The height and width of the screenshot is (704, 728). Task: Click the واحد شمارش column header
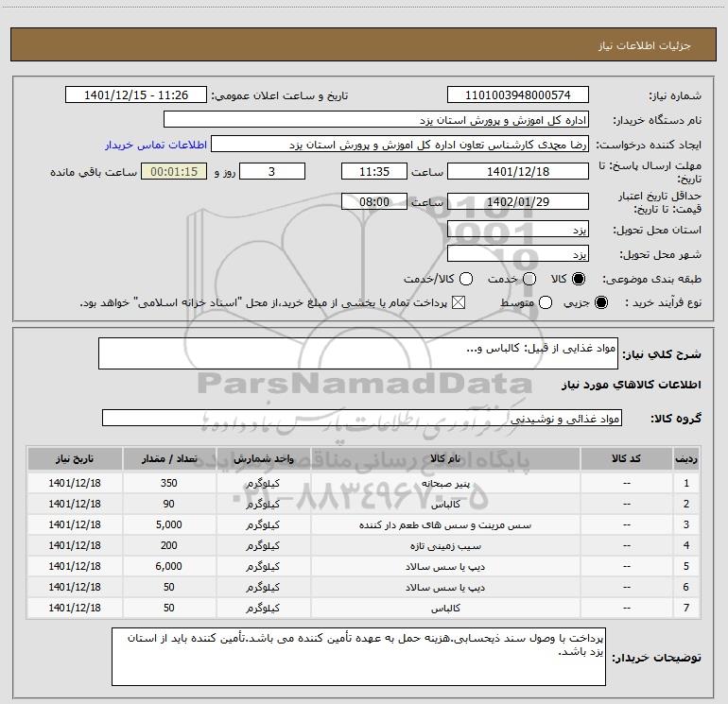coord(263,459)
